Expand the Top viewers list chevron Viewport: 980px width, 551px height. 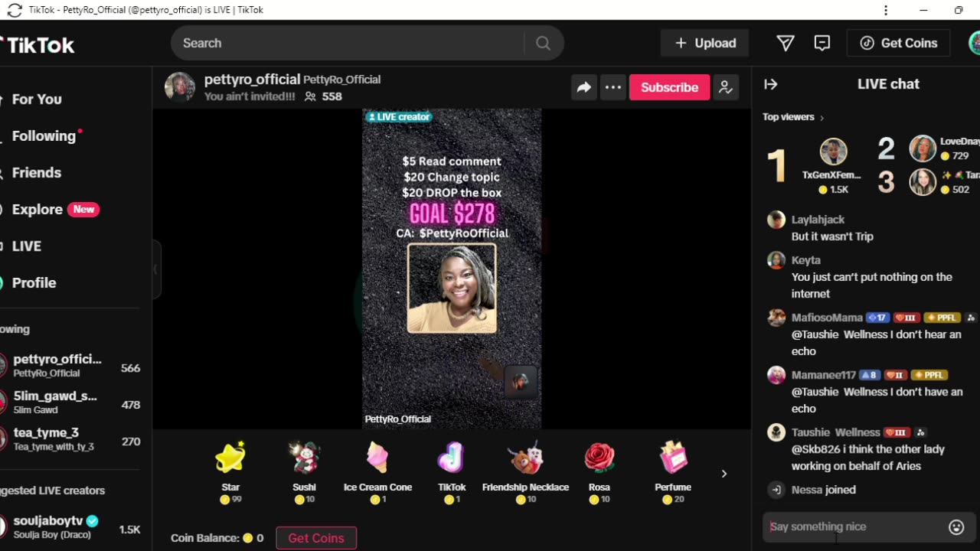tap(822, 118)
